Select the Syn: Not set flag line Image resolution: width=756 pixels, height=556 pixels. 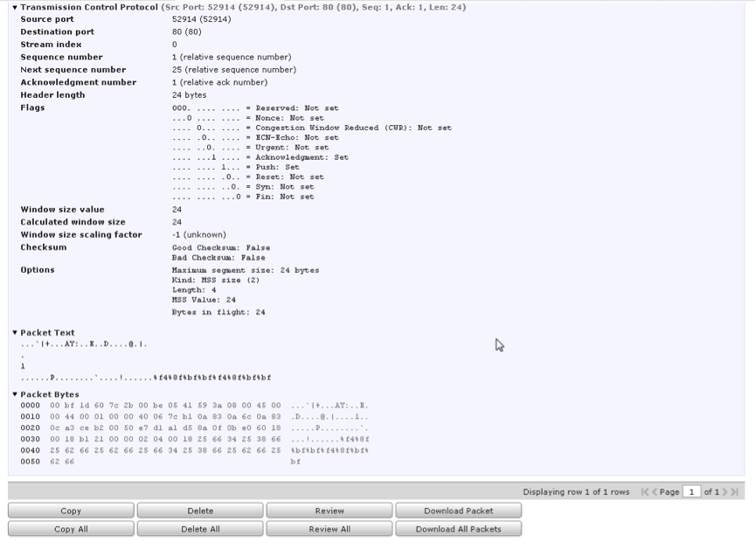(242, 186)
